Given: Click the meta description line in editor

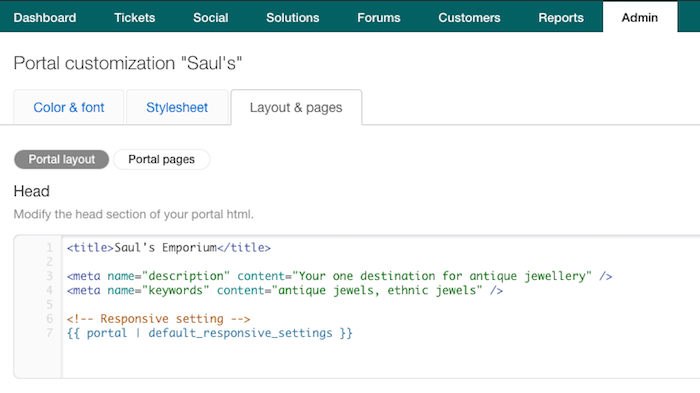Looking at the screenshot, I should pos(339,276).
